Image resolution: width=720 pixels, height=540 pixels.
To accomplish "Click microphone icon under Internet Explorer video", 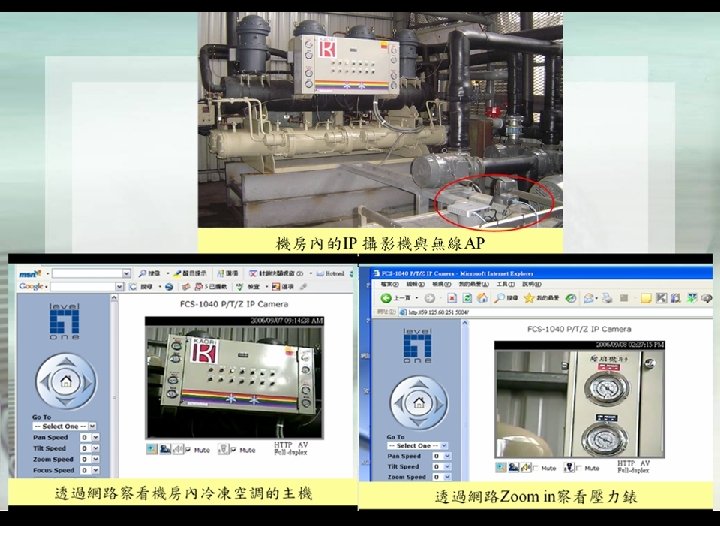I will click(569, 467).
